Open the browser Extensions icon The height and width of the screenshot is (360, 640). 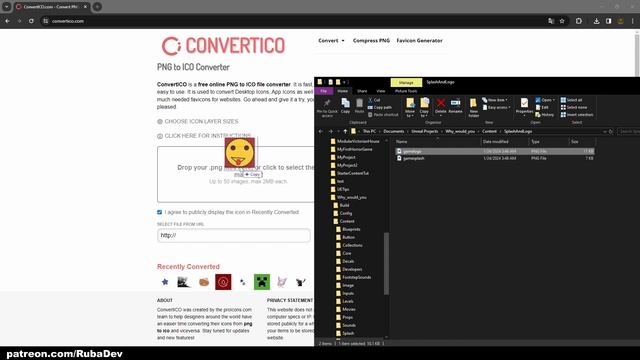pyautogui.click(x=579, y=21)
